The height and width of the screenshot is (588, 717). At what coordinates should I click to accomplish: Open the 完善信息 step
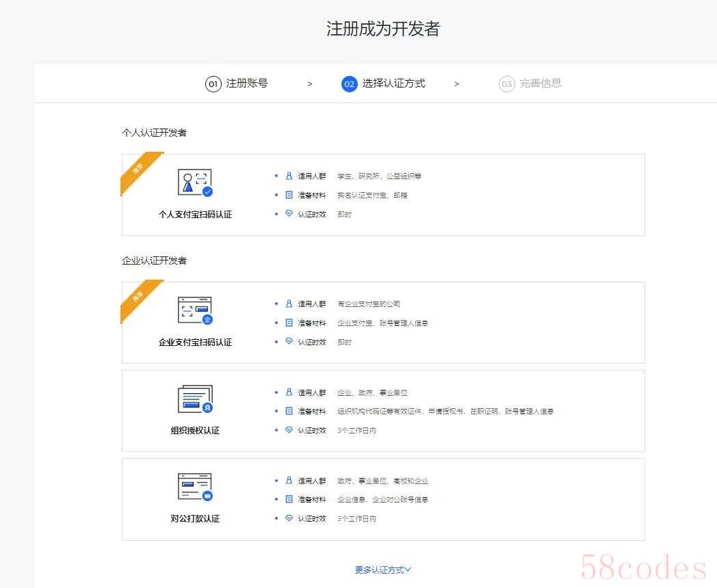[x=540, y=83]
